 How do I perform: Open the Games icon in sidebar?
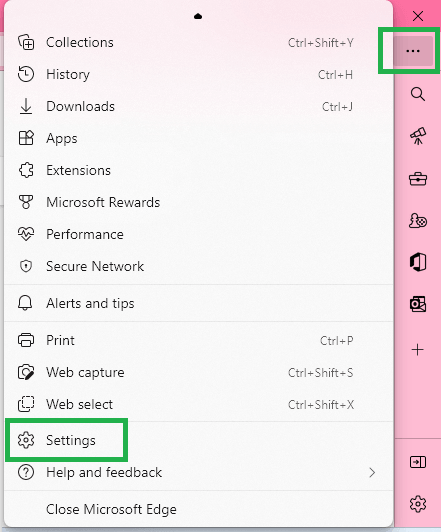(418, 221)
